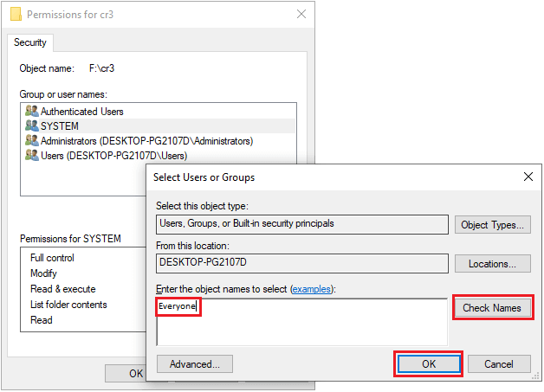
Task: Confirm with OK in Select Users dialog
Action: [429, 364]
